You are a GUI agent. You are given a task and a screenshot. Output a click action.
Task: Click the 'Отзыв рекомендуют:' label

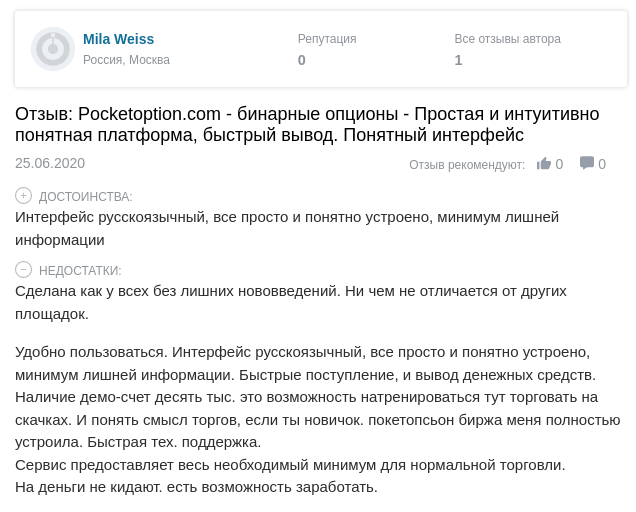[x=467, y=165]
